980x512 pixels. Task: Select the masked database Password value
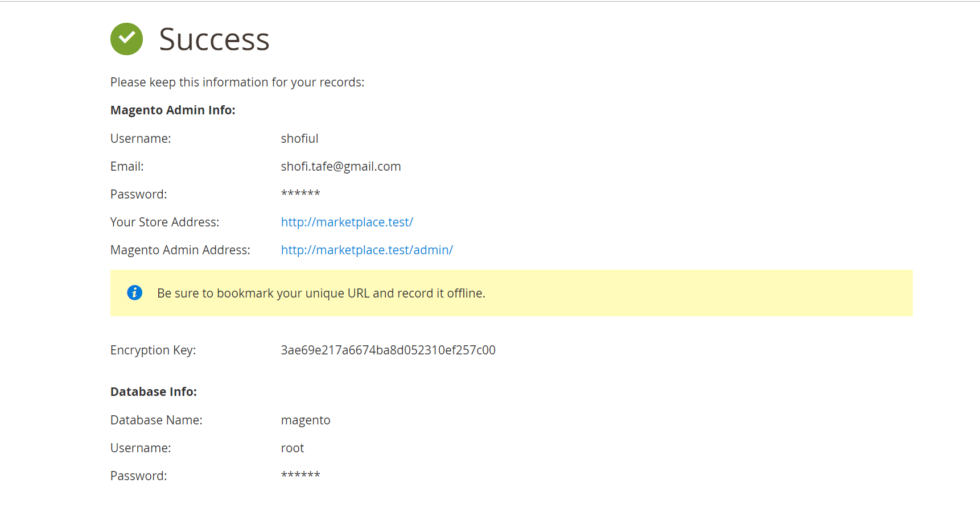point(300,476)
